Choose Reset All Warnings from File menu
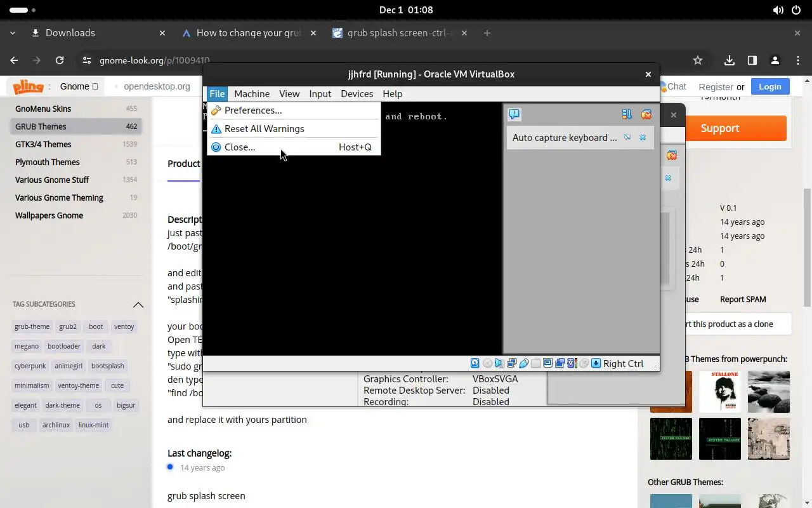The width and height of the screenshot is (812, 508). click(294, 129)
